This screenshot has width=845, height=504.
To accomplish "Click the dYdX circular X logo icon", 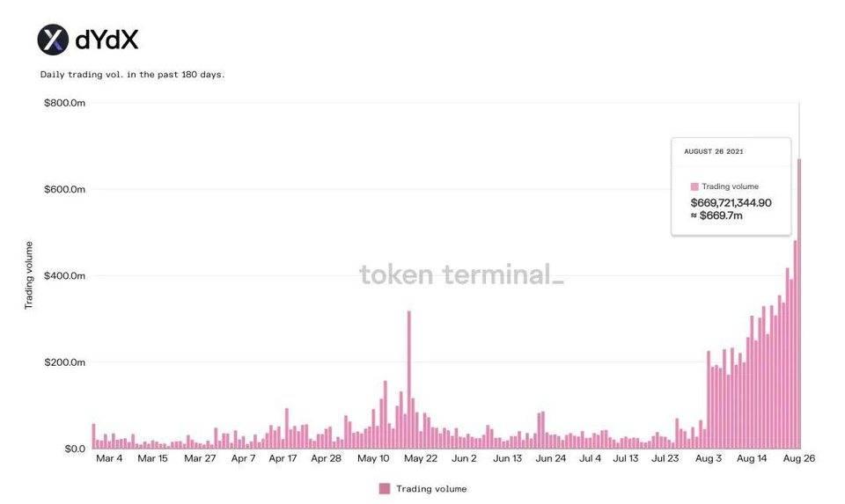I will click(53, 40).
